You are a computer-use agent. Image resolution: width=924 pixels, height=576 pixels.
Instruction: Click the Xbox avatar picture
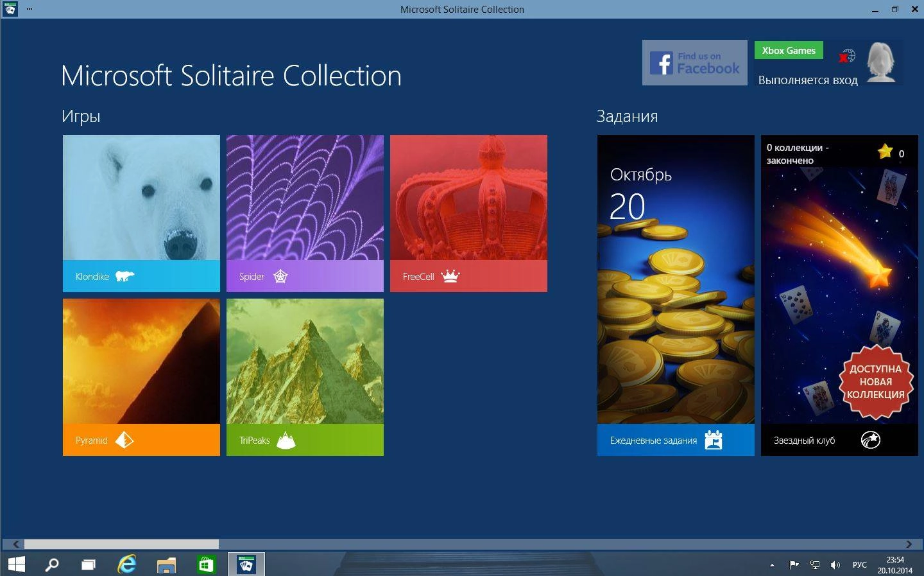coord(881,62)
